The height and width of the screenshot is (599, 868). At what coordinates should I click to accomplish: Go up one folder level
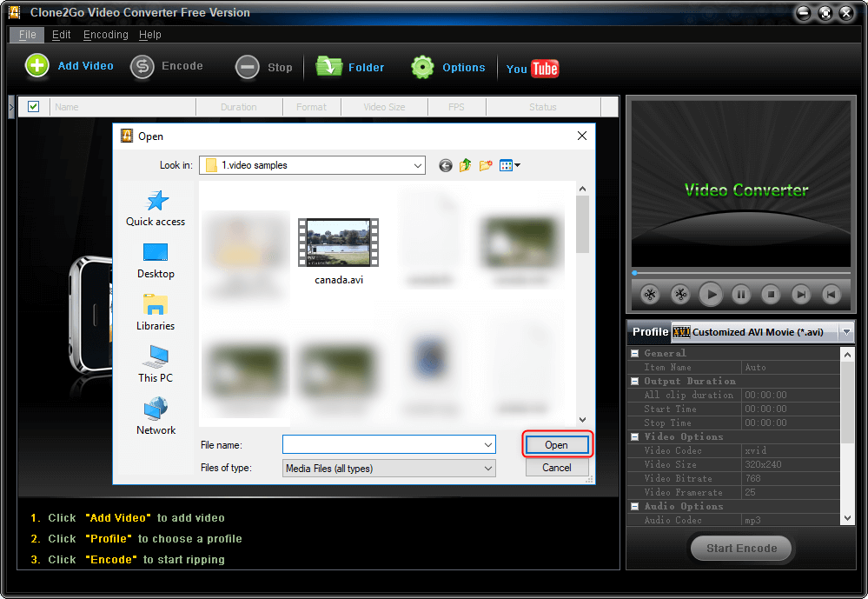pyautogui.click(x=465, y=165)
